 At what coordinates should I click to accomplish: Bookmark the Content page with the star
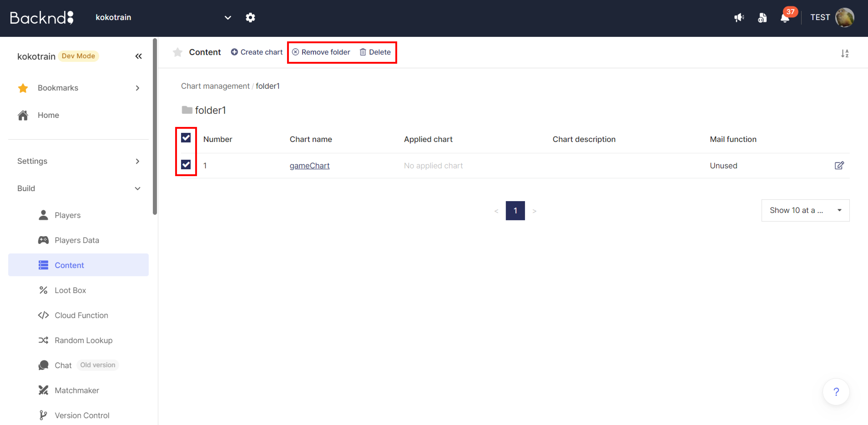[178, 52]
